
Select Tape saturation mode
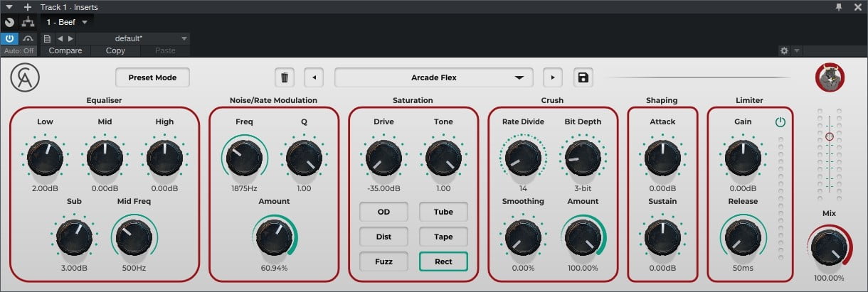pyautogui.click(x=443, y=237)
